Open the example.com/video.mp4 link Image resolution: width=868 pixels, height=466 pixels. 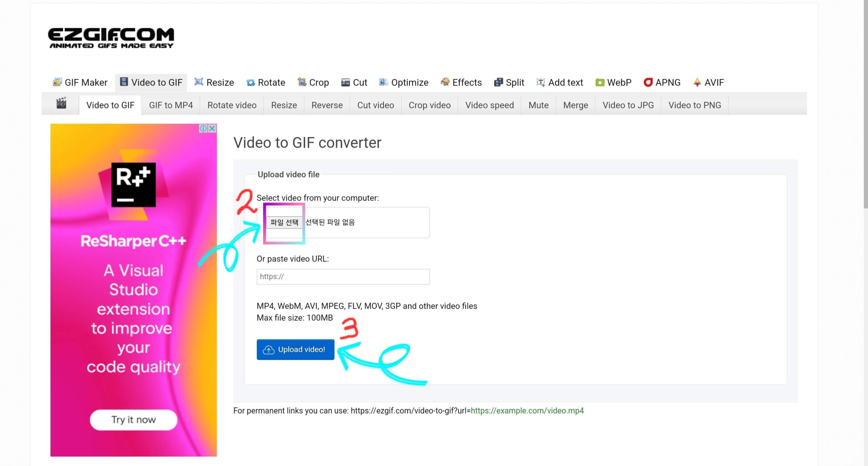pos(527,411)
